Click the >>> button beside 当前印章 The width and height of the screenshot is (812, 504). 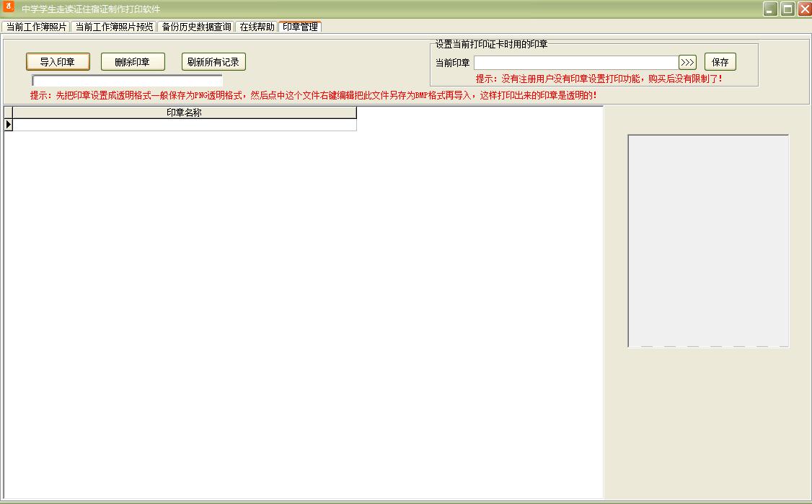point(687,62)
